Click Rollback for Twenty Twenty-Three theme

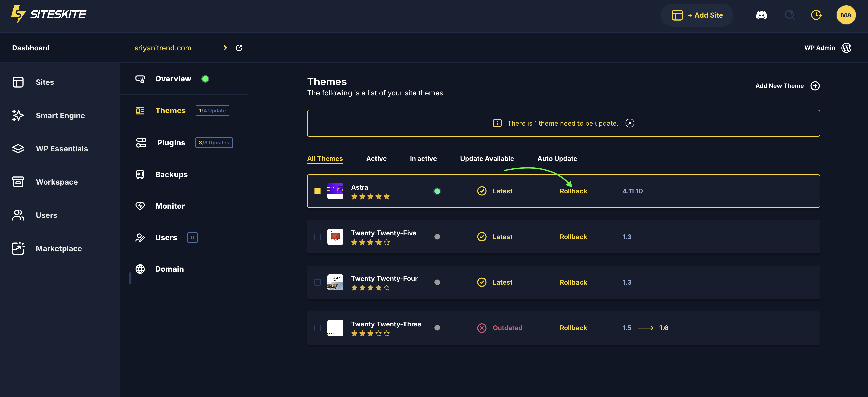(x=573, y=328)
